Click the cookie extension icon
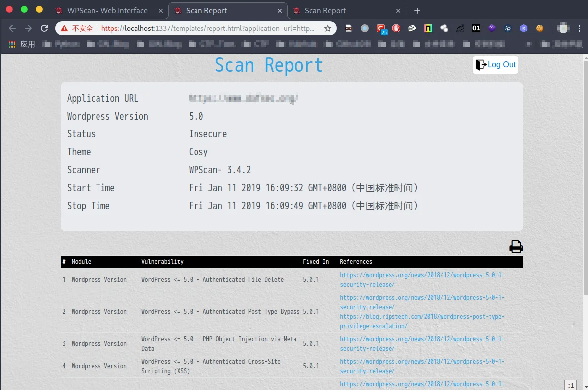 pyautogui.click(x=540, y=28)
